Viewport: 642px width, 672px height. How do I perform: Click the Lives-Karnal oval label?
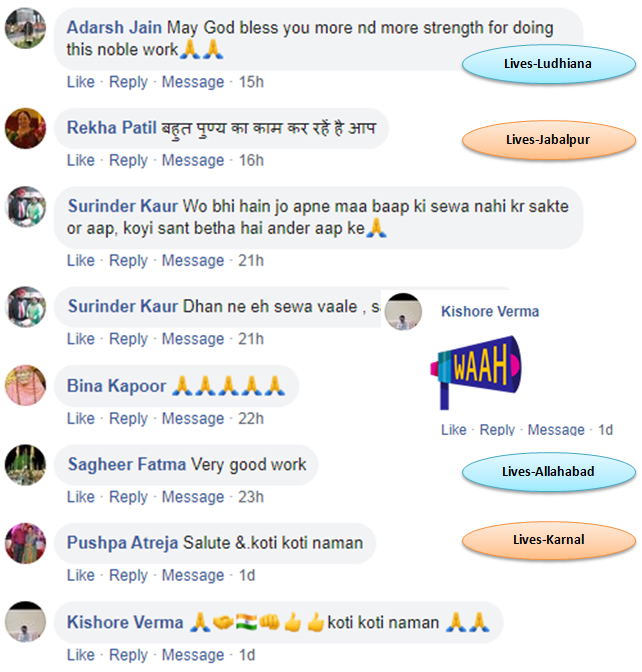pyautogui.click(x=549, y=540)
